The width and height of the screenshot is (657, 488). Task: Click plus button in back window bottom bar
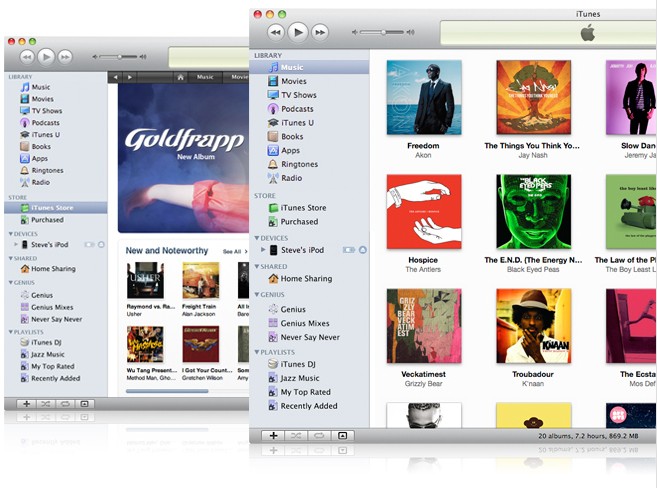tap(26, 404)
